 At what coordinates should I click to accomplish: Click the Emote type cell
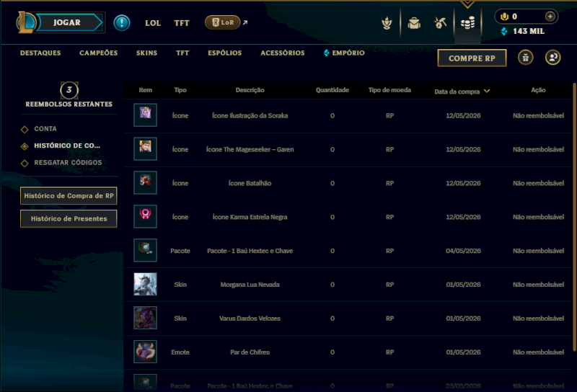click(x=180, y=352)
